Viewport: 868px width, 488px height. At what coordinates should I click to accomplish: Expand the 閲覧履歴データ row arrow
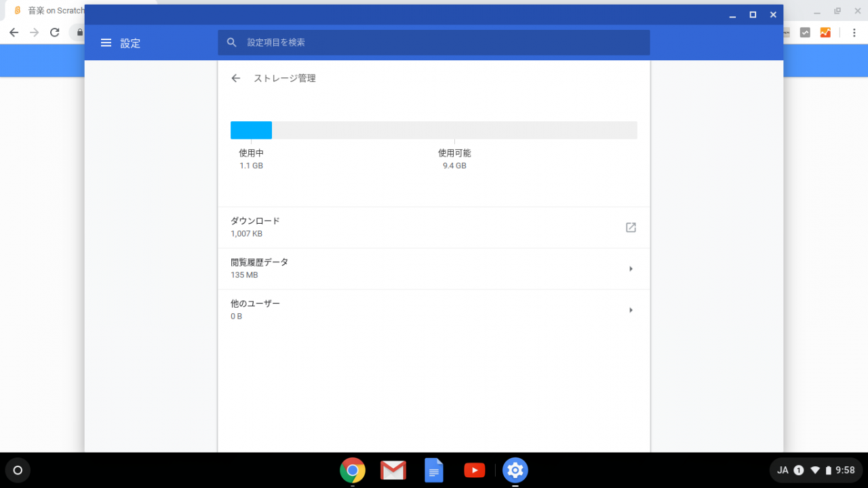[631, 269]
